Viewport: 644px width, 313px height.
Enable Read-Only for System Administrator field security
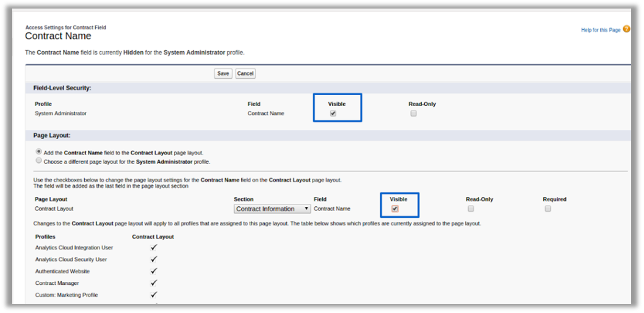(x=413, y=113)
